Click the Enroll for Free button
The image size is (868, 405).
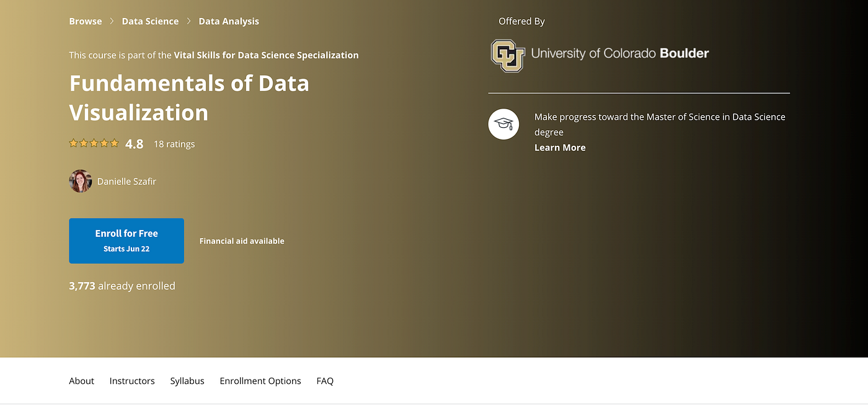click(126, 241)
